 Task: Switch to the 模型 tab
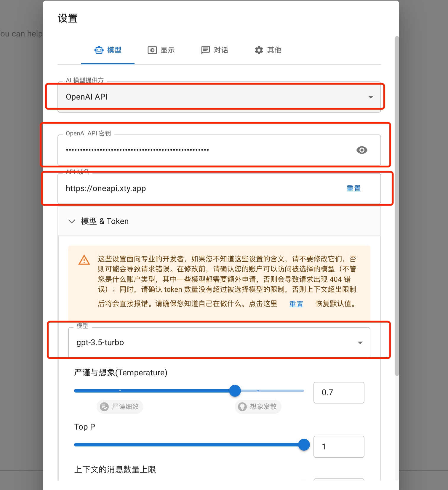108,50
